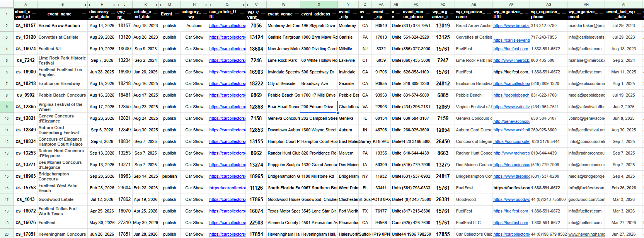
Task: Select the cell "Monterey Jet Cen" venue
Action: tap(283, 25)
